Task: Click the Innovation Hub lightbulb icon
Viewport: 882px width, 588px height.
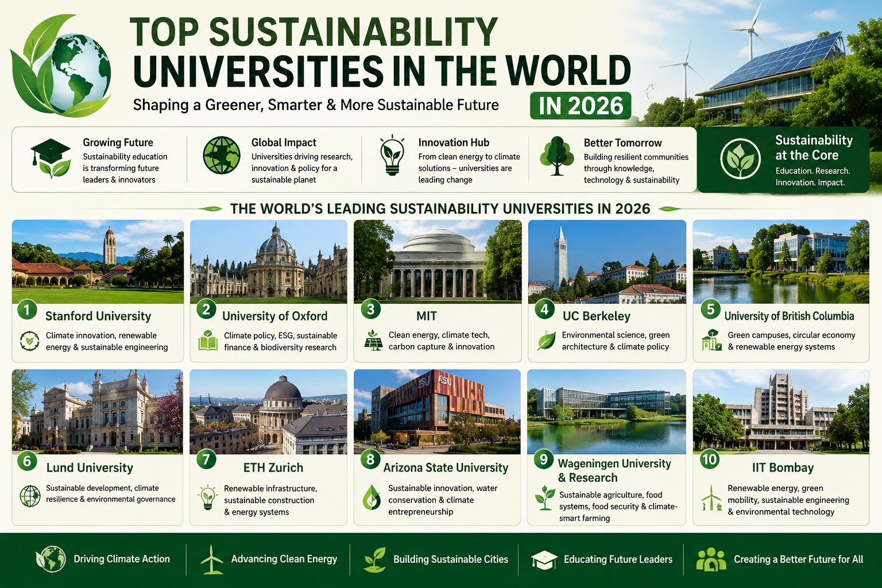Action: pos(392,155)
